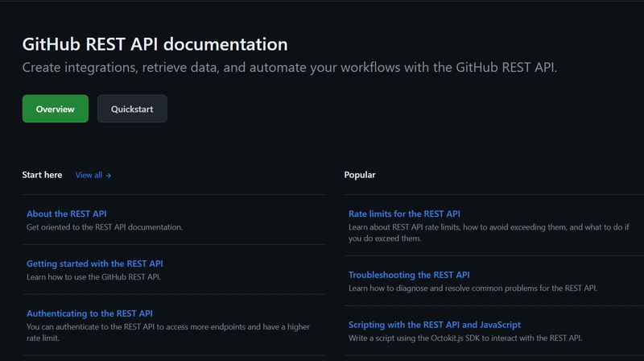
Task: Click the Start here section heading
Action: coord(43,175)
